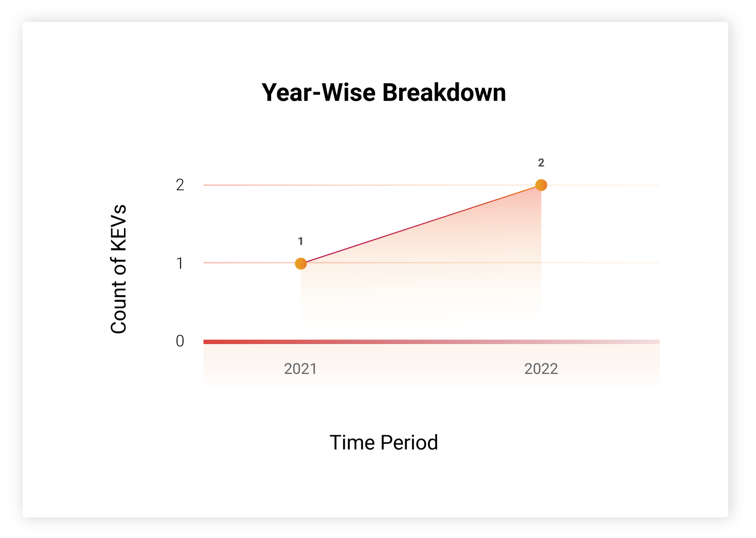Click the 2021 orange data point
Screen dimensions: 756x538
(301, 263)
